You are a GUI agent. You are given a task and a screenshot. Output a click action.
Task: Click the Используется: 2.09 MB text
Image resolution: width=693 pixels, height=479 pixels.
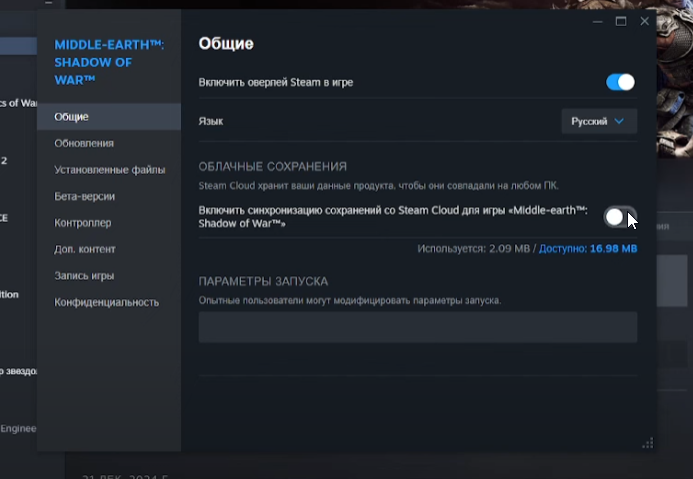(x=473, y=249)
